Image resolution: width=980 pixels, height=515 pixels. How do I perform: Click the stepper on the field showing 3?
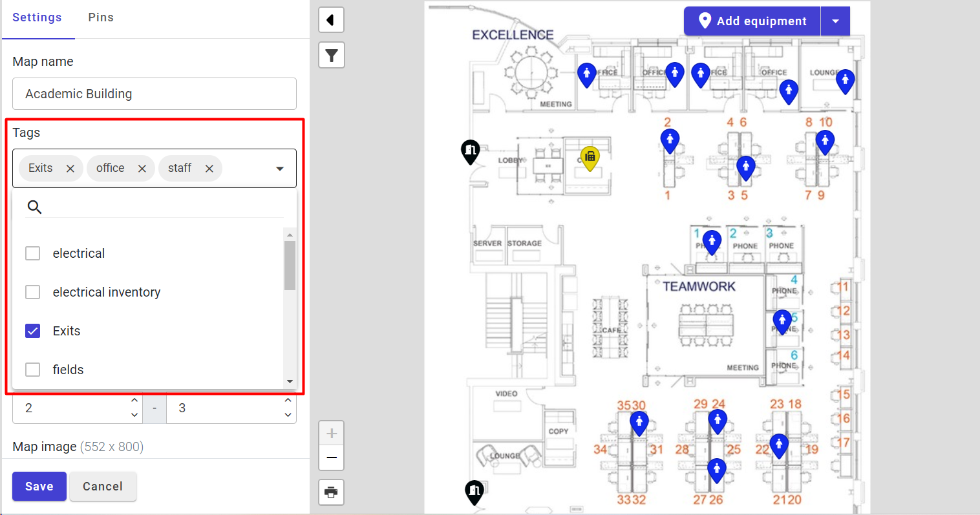pyautogui.click(x=288, y=408)
